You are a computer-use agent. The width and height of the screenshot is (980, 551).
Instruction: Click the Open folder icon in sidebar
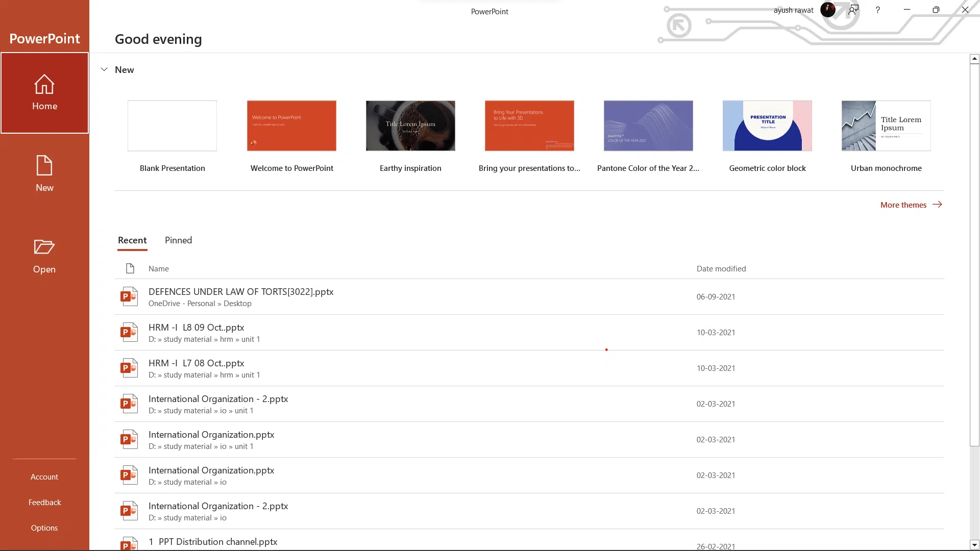[x=44, y=247]
